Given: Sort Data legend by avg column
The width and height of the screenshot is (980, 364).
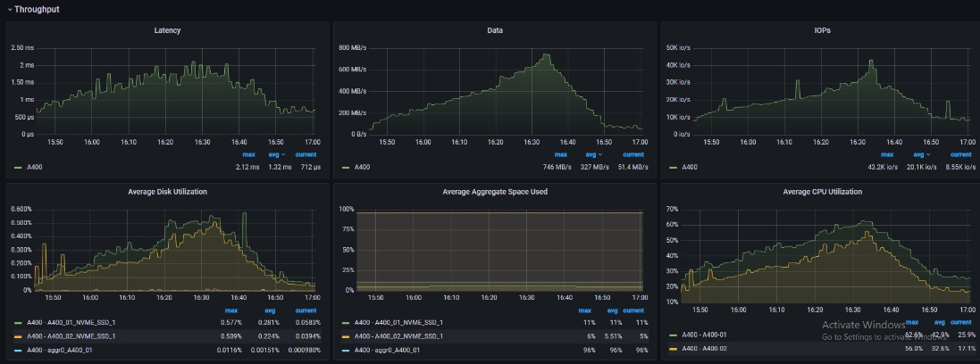Looking at the screenshot, I should tap(592, 154).
